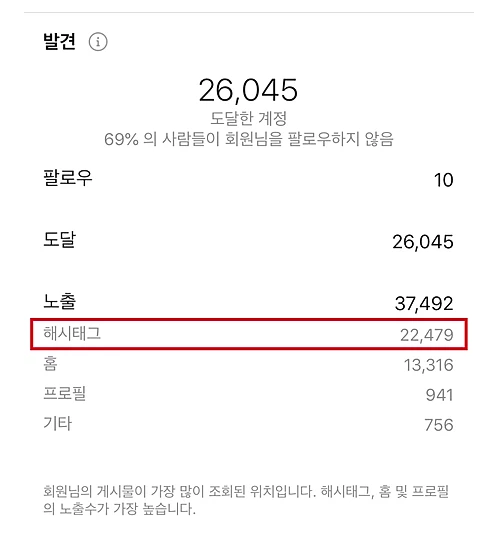Tap the footer explanation about 조회된 위치
This screenshot has width=502, height=541.
[246, 500]
